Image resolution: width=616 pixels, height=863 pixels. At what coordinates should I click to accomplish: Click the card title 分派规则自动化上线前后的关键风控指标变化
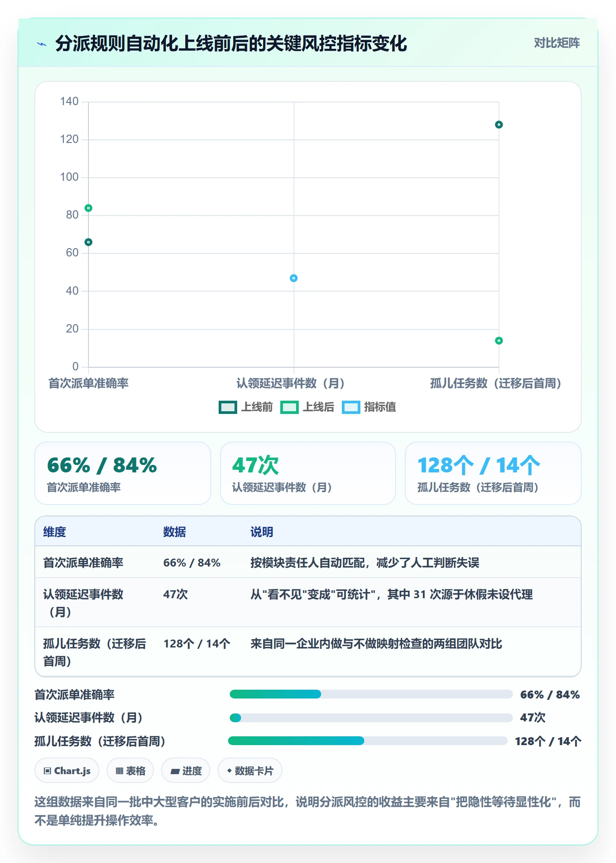click(231, 44)
